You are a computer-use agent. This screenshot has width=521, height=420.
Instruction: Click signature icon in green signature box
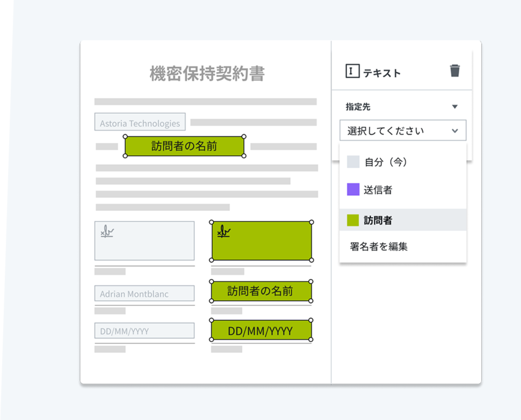pos(224,231)
